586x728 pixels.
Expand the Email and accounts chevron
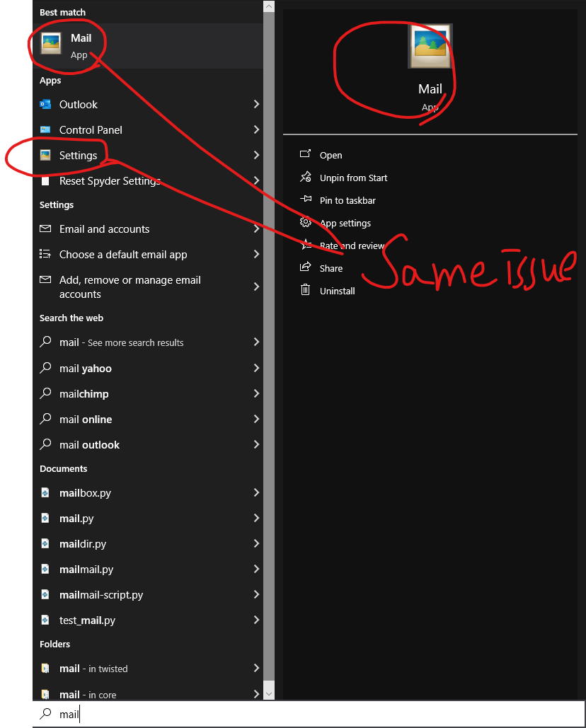[256, 229]
